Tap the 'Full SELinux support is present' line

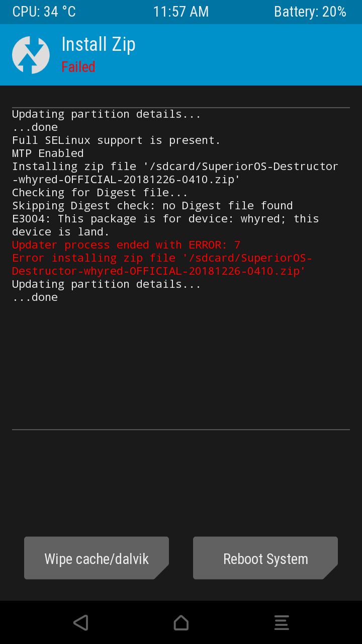[116, 140]
